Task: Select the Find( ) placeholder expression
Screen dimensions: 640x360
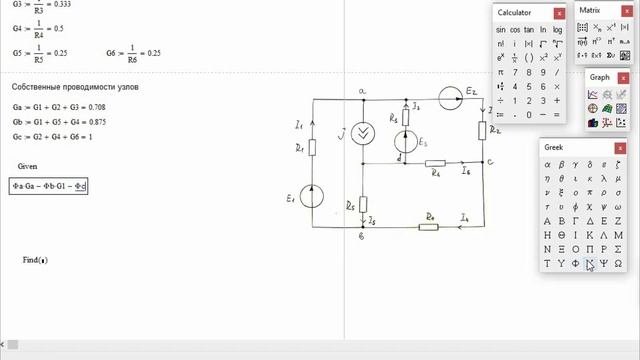Action: 35,260
